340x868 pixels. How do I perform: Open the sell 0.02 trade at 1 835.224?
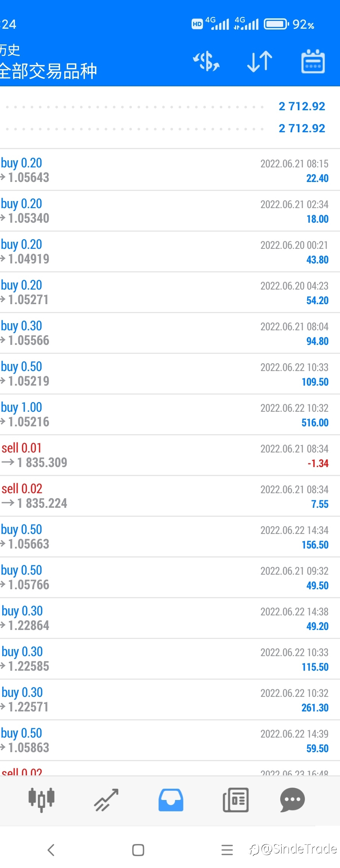(x=170, y=496)
